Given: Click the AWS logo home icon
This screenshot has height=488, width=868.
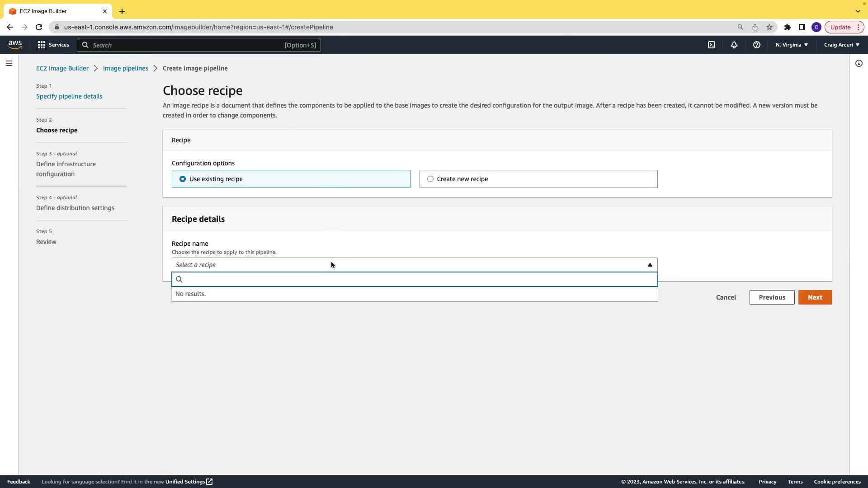Looking at the screenshot, I should click(x=15, y=45).
